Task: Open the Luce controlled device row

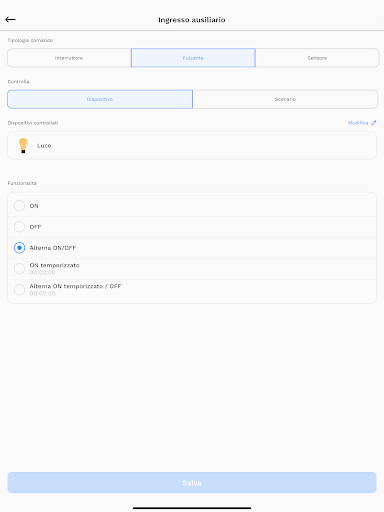Action: pyautogui.click(x=192, y=146)
